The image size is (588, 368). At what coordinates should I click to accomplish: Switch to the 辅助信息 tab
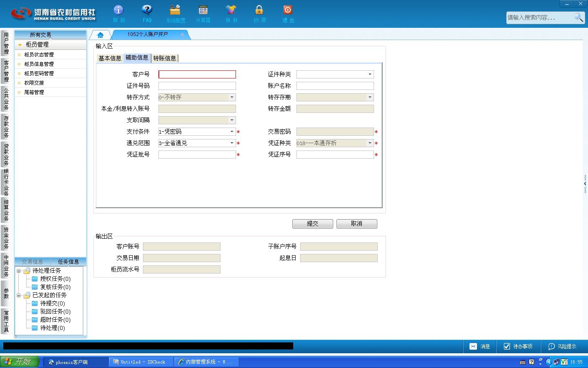(137, 58)
